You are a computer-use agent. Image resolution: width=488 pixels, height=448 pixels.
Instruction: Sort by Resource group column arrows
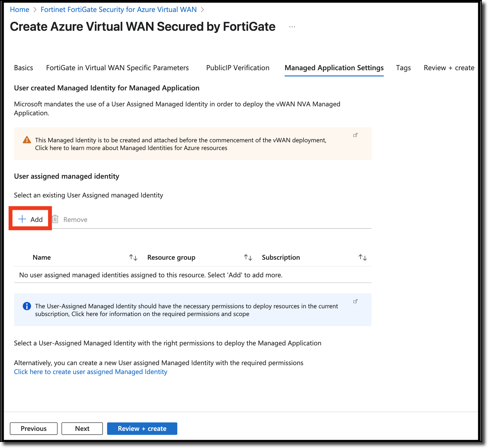click(248, 257)
